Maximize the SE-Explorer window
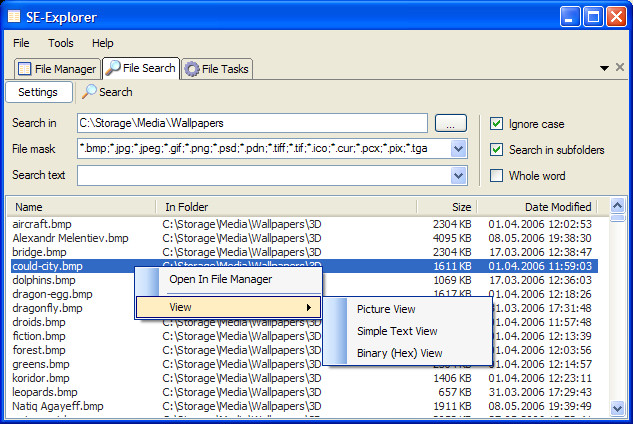 coord(593,17)
